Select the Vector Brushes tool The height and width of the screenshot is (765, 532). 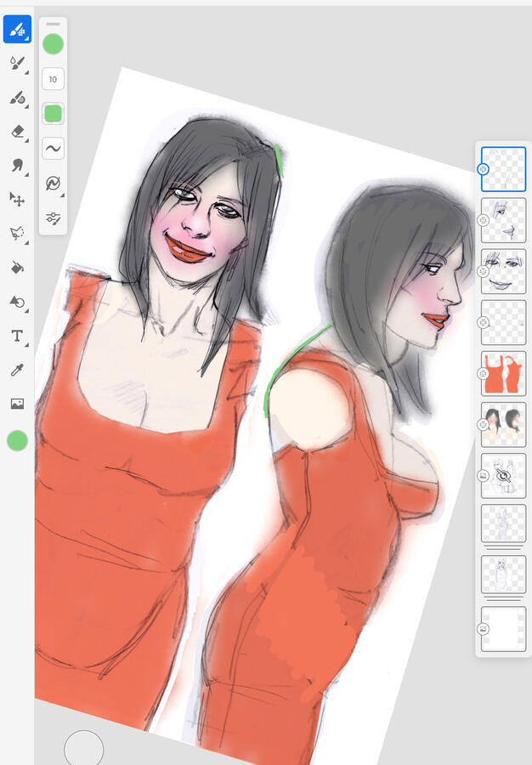pos(17,98)
